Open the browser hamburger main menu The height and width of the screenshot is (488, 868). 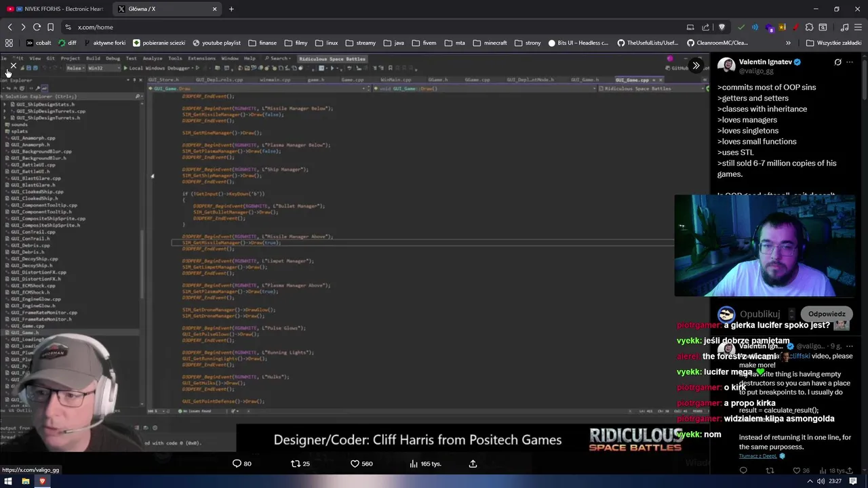pyautogui.click(x=858, y=27)
